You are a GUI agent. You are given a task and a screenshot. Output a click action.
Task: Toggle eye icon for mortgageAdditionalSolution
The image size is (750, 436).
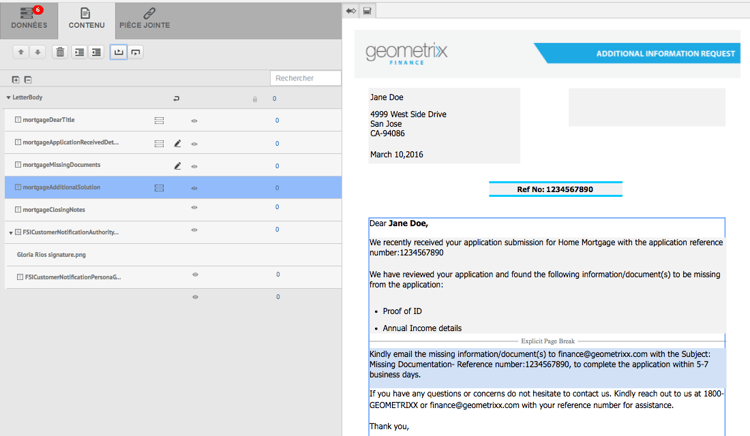tap(194, 188)
